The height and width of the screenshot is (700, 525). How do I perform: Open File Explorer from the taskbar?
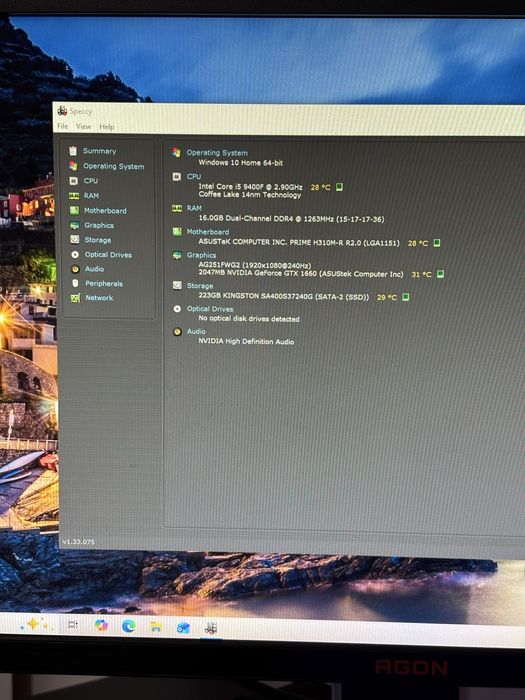click(x=156, y=627)
